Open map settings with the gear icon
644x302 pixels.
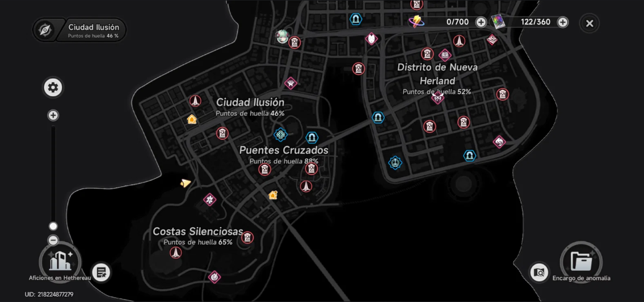(53, 87)
